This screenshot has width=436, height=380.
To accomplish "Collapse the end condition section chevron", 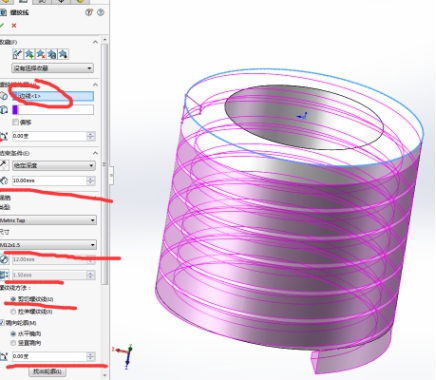I will (x=95, y=153).
